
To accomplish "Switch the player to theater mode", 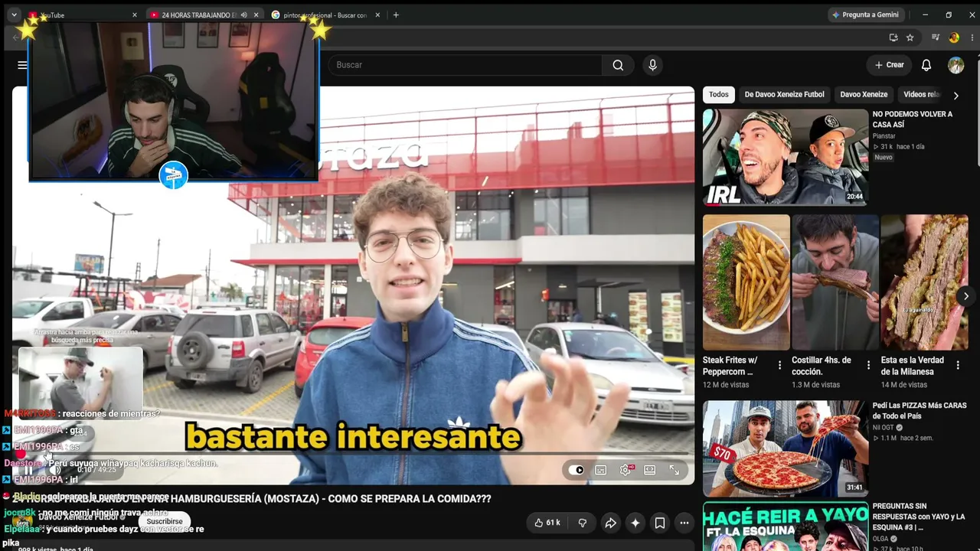I will 650,470.
